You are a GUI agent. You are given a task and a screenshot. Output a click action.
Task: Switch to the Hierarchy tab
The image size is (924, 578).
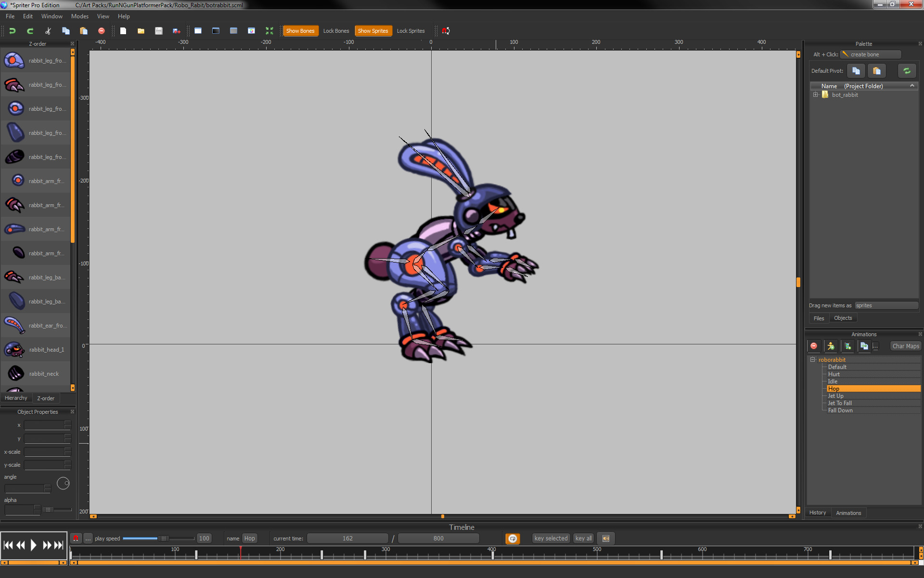click(16, 398)
